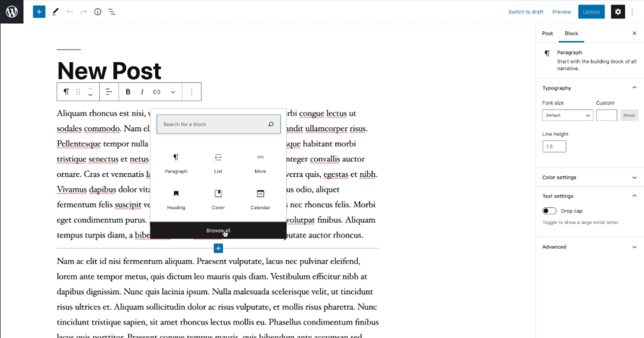This screenshot has height=338, width=644.
Task: Move block down with arrow
Action: [90, 95]
